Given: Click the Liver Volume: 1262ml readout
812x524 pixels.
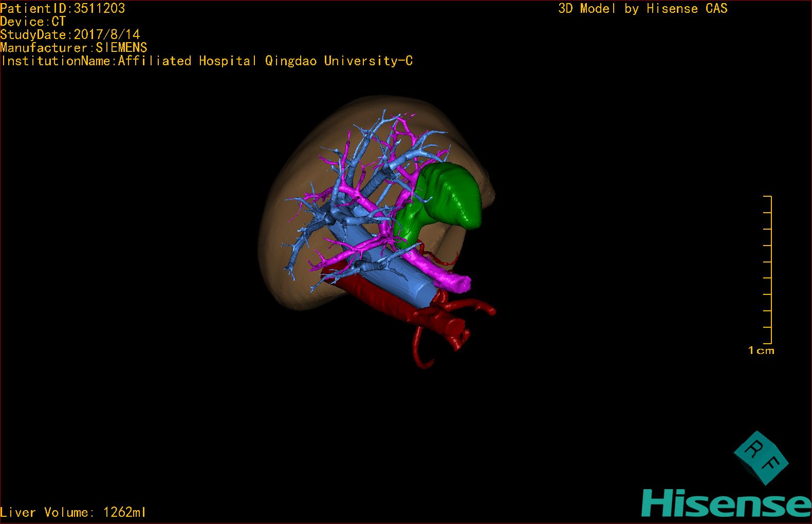Looking at the screenshot, I should coord(73,512).
